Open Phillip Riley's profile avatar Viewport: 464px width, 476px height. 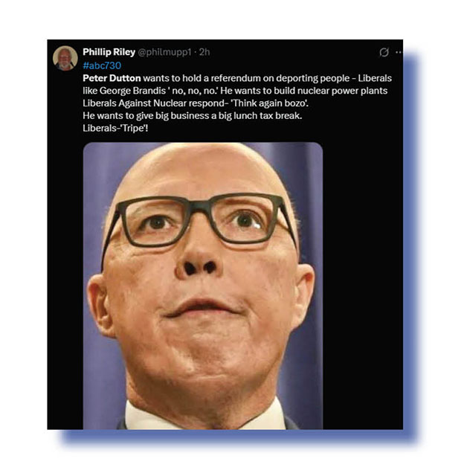(65, 58)
